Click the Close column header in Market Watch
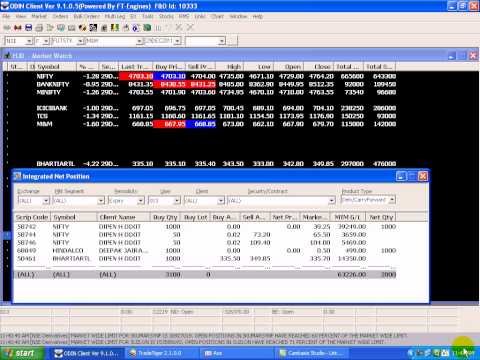This screenshot has width=480, height=360. (319, 67)
